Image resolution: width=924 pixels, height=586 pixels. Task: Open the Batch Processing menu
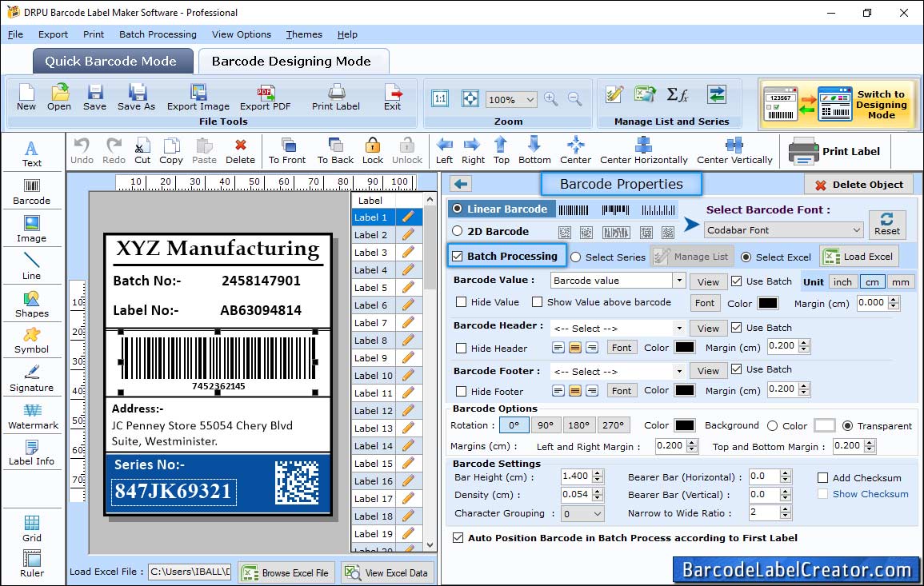[x=158, y=34]
